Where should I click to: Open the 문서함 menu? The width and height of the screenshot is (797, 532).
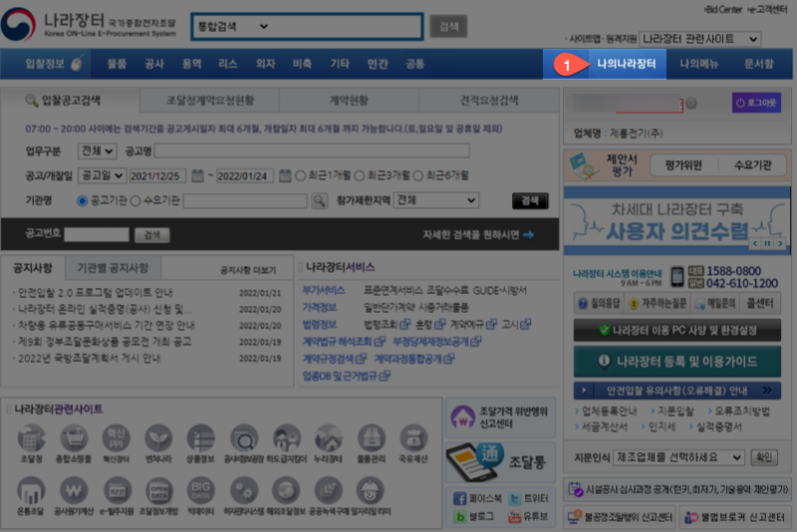click(758, 64)
